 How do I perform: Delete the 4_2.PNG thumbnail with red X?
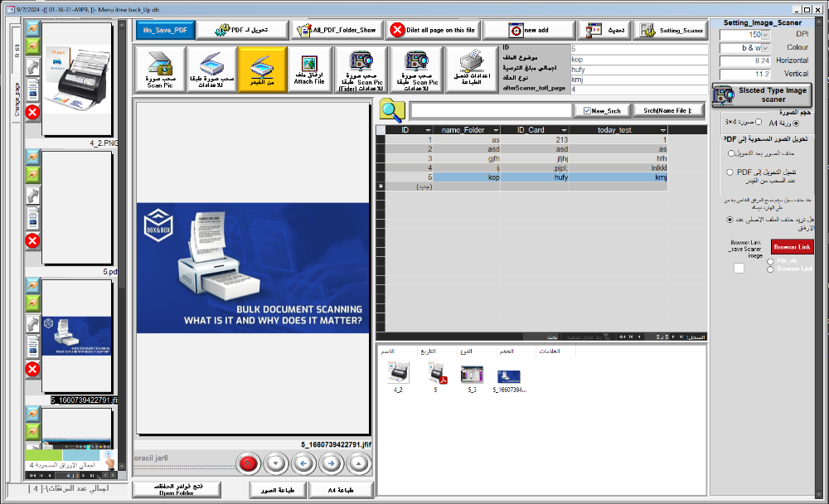(x=33, y=112)
